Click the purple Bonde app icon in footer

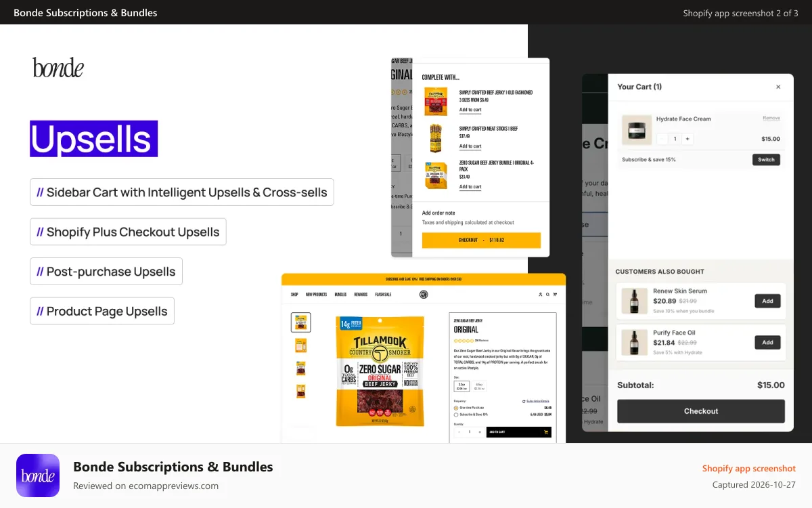38,475
